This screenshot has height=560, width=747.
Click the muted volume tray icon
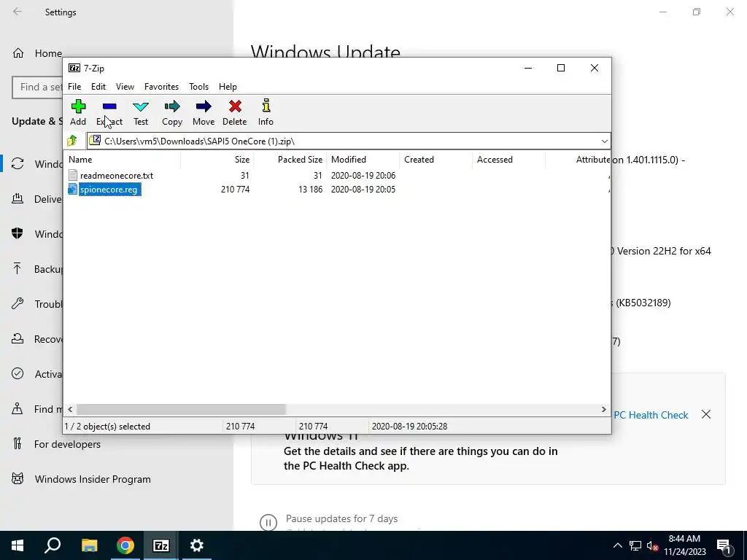point(652,545)
